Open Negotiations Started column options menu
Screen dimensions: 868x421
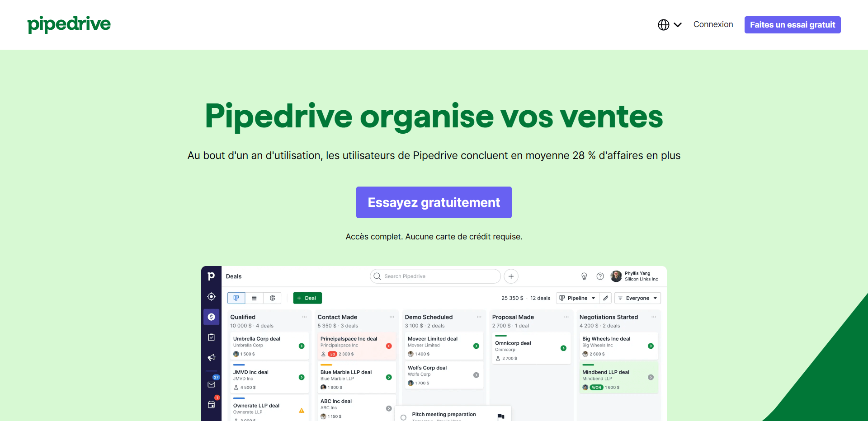pyautogui.click(x=653, y=317)
